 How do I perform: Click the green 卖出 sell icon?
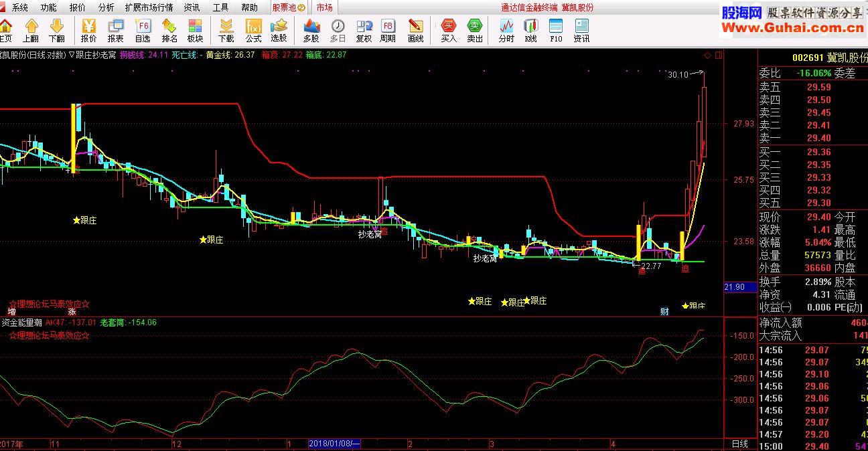point(475,31)
